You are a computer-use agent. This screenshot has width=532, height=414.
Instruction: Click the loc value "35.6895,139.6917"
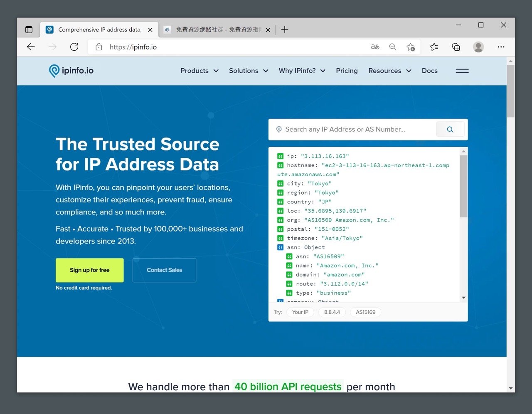pyautogui.click(x=335, y=211)
